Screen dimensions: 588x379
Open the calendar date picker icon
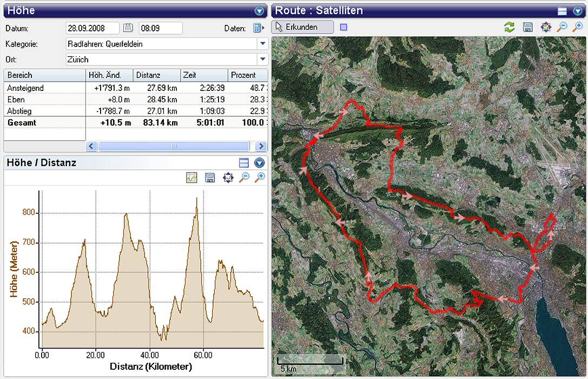point(128,28)
